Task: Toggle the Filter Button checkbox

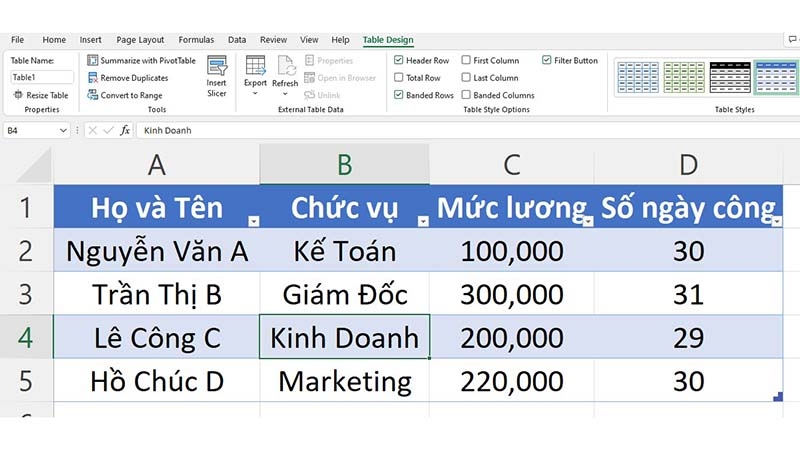Action: (x=546, y=60)
